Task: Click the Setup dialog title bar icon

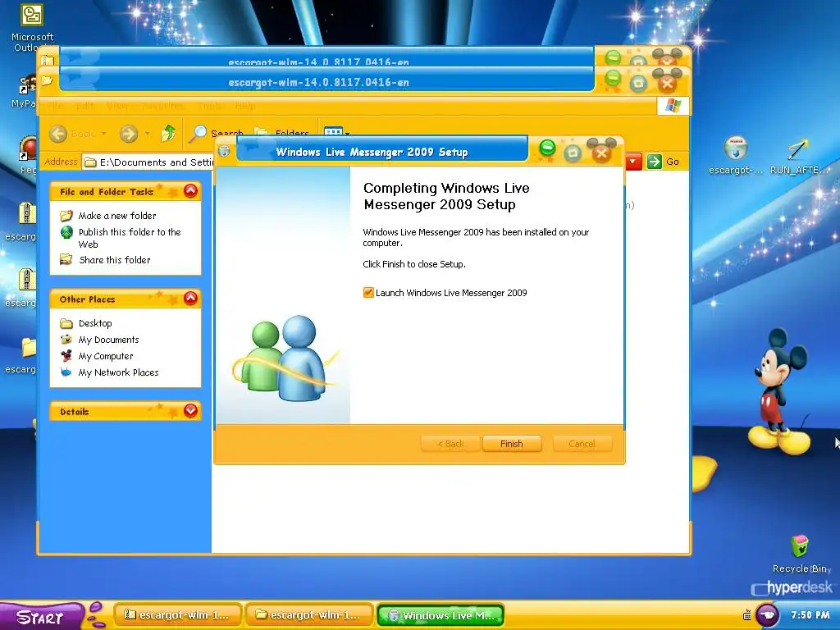Action: 225,152
